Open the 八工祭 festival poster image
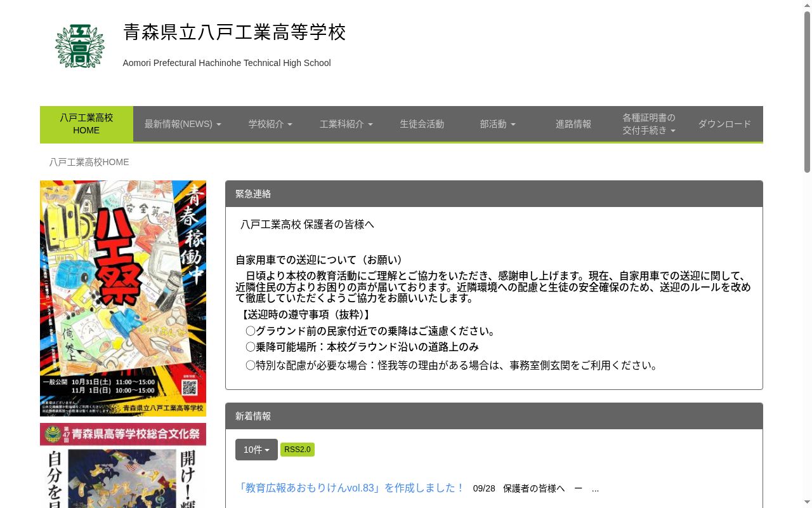Image resolution: width=812 pixels, height=508 pixels. (x=123, y=298)
